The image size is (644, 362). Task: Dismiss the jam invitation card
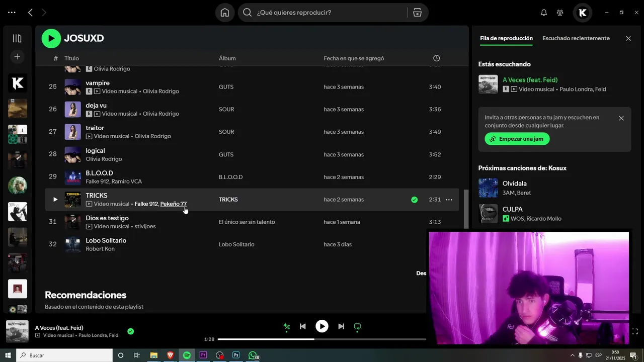(621, 118)
